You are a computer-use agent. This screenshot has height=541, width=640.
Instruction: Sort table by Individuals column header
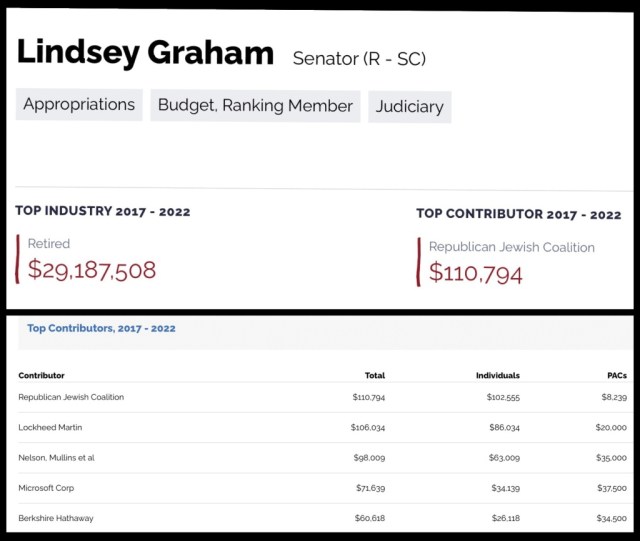tap(497, 375)
